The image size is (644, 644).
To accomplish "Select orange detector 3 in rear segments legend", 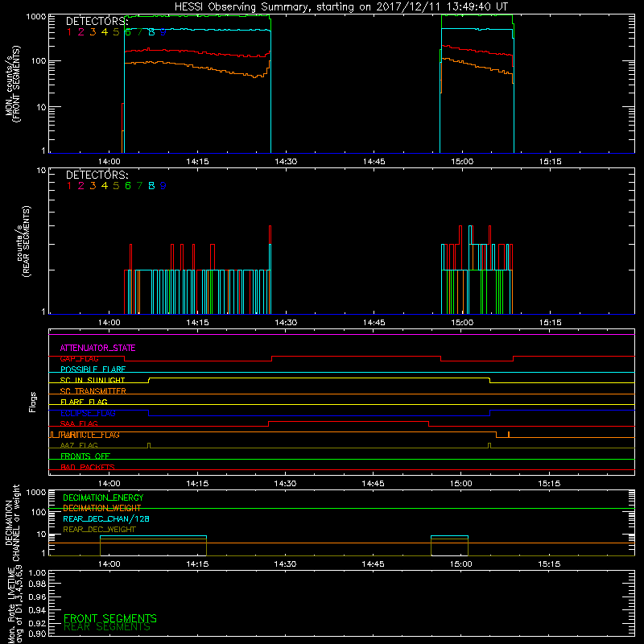I will 93,186.
